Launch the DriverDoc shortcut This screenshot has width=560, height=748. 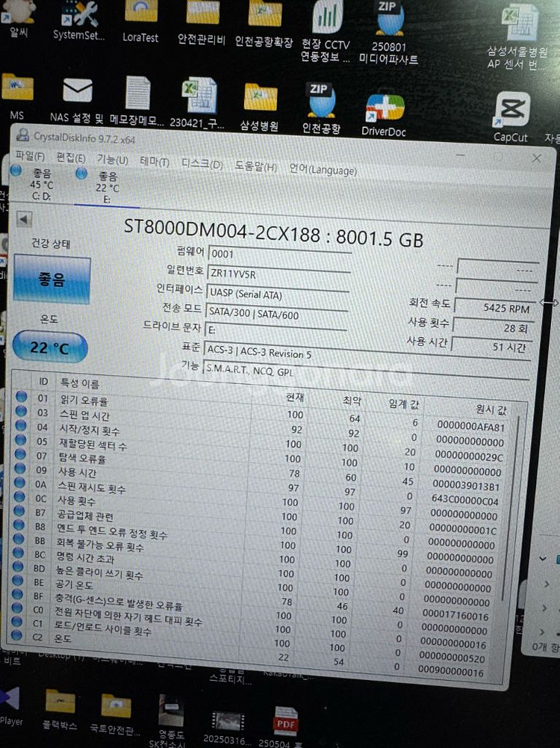384,115
